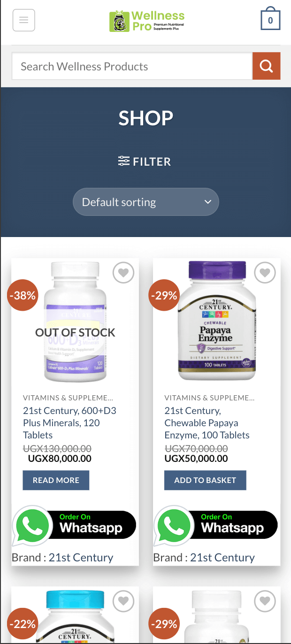Viewport: 291px width, 644px height.
Task: Add 600+D3 Plus Minerals to wishlist
Action: tap(123, 273)
